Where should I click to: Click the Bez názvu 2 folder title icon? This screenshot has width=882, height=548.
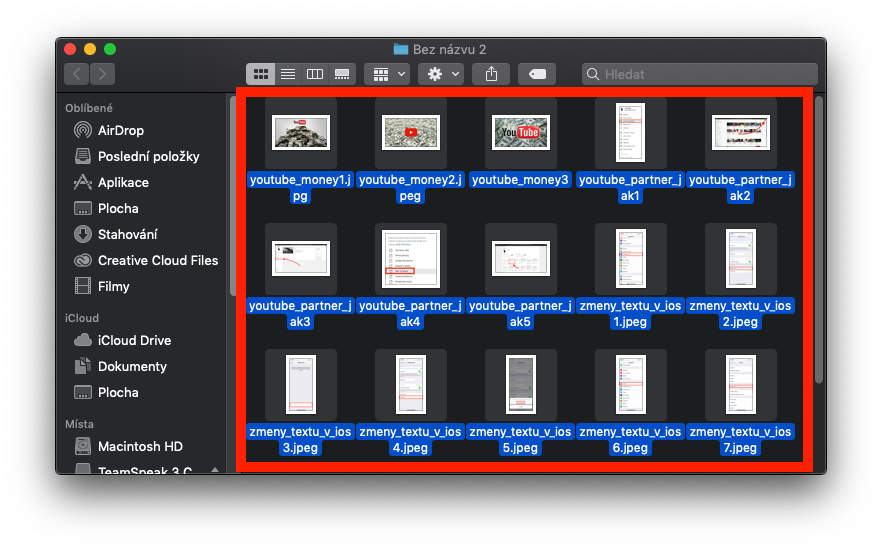(x=400, y=49)
